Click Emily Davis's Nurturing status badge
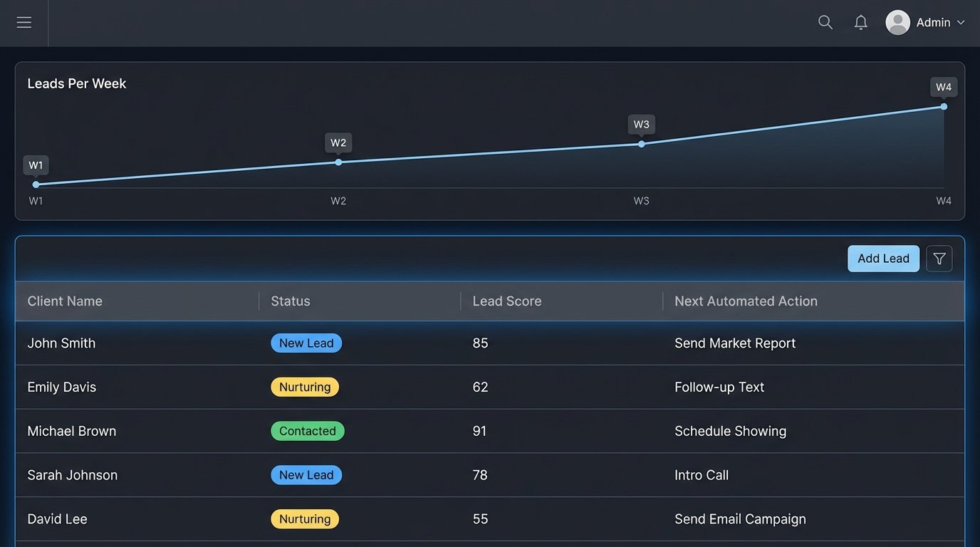980x547 pixels. click(x=305, y=387)
